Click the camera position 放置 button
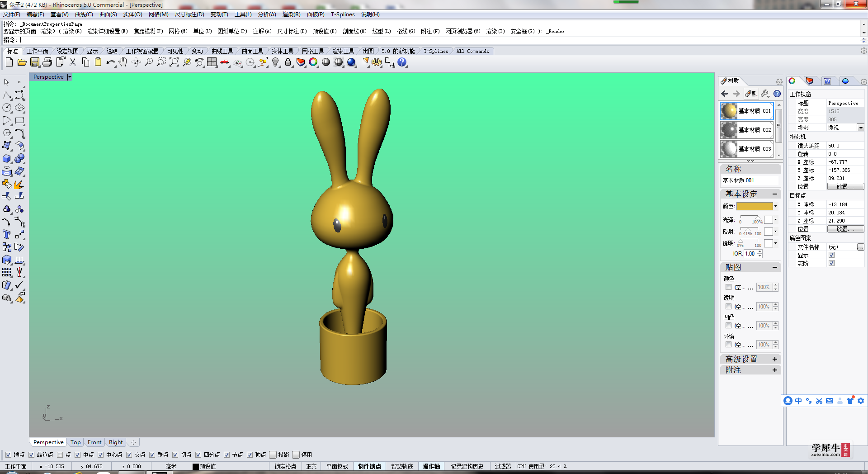868x474 pixels. click(x=845, y=186)
